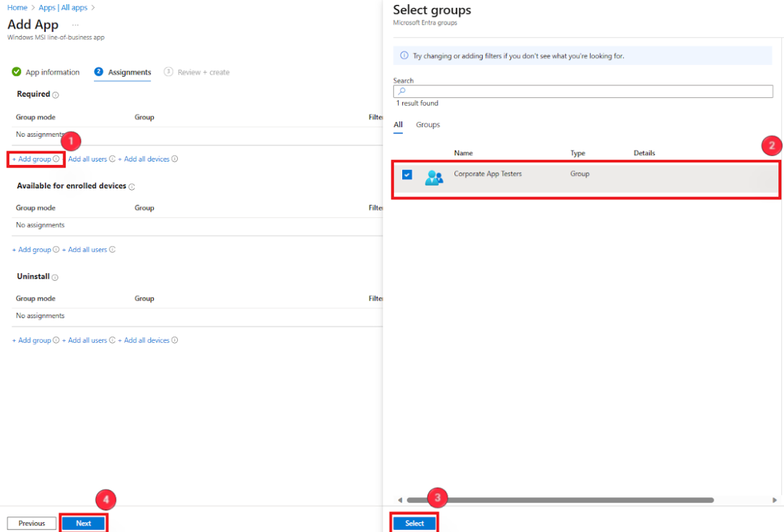
Task: Click the right arrow of horizontal scrollbar
Action: tap(775, 500)
